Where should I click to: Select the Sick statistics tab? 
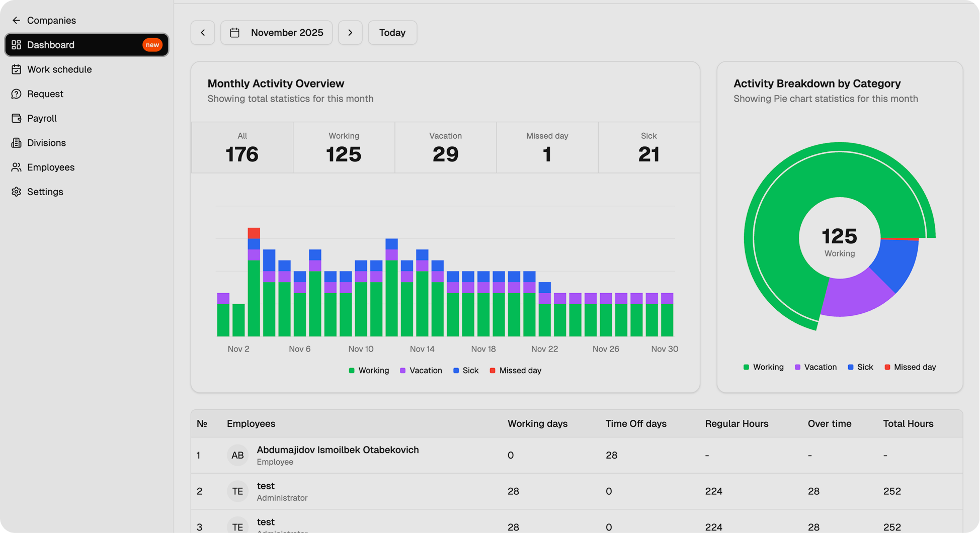coord(648,148)
